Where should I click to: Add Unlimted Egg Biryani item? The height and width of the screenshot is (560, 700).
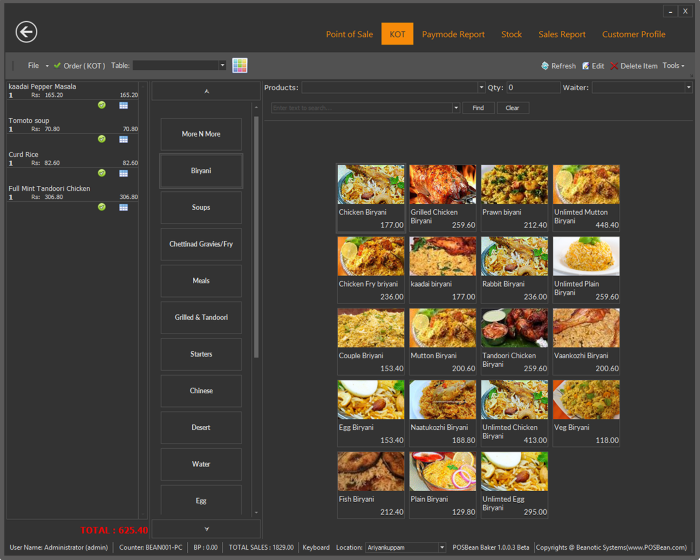tap(514, 485)
